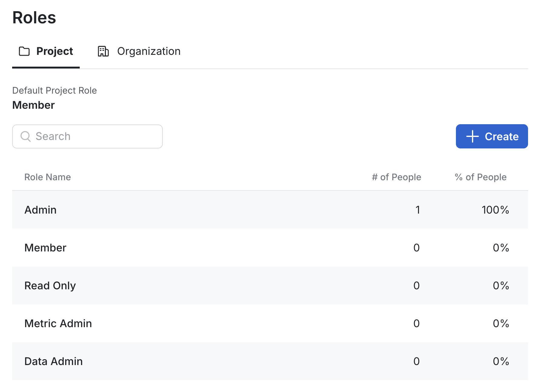This screenshot has width=542, height=392.
Task: Click the people count for Admin role
Action: (x=417, y=210)
